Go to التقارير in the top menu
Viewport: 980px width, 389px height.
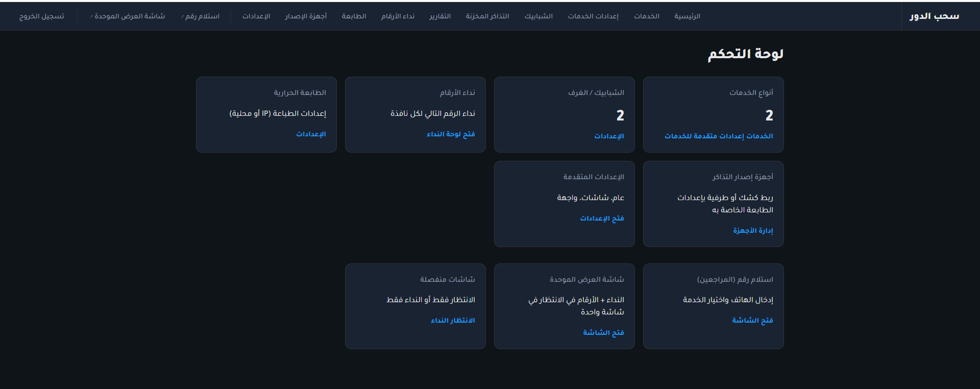click(x=439, y=16)
